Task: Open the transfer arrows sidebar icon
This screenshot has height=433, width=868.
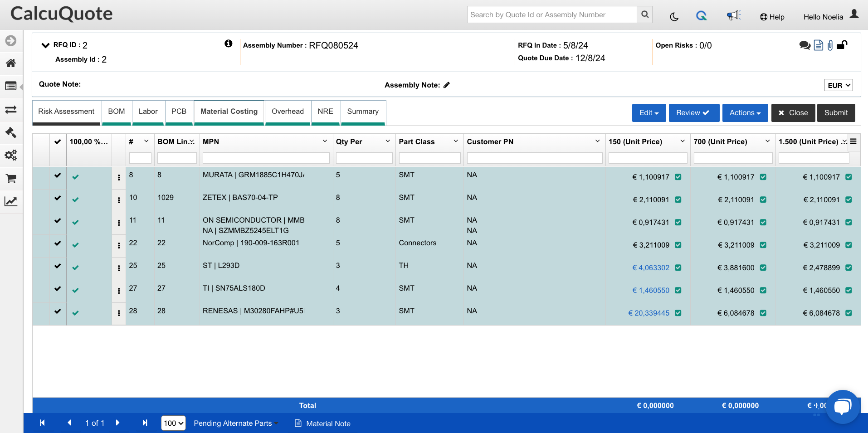Action: [11, 110]
